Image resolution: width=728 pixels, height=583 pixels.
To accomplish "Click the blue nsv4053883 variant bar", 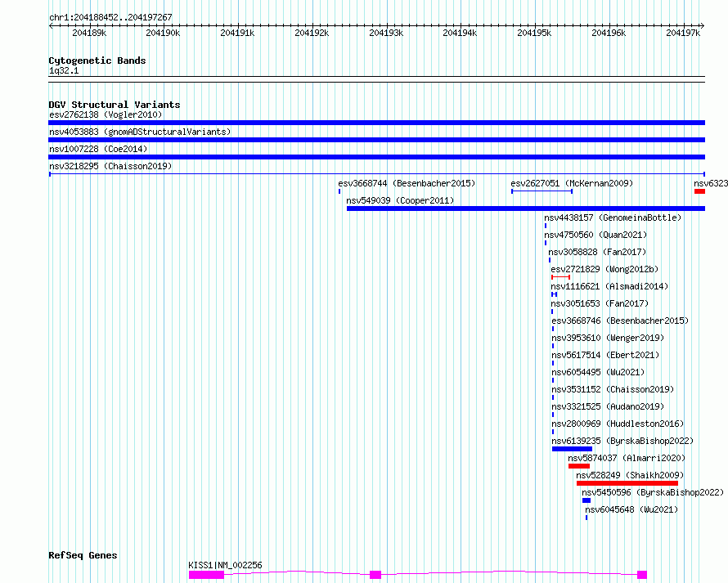I will pyautogui.click(x=376, y=140).
